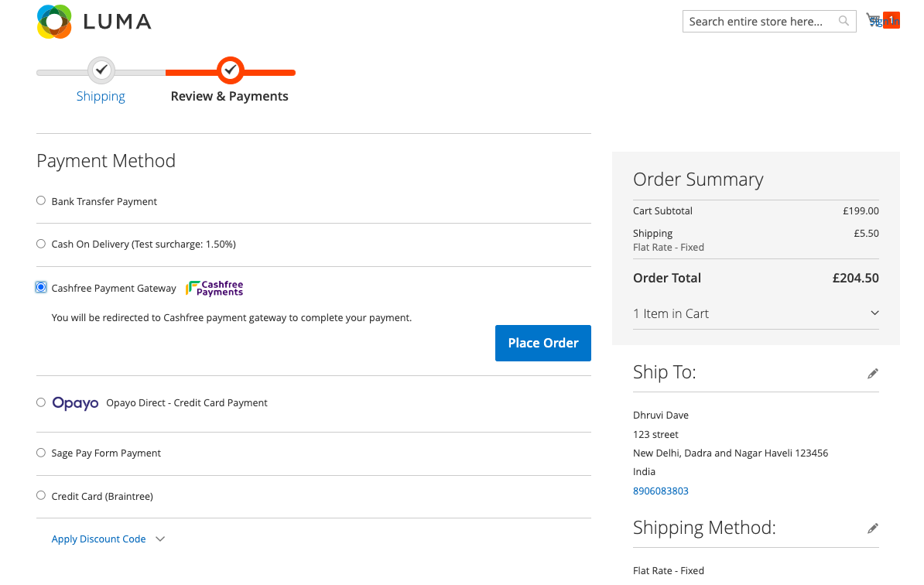This screenshot has width=924, height=585.
Task: Edit Ship To address pencil icon
Action: (873, 374)
